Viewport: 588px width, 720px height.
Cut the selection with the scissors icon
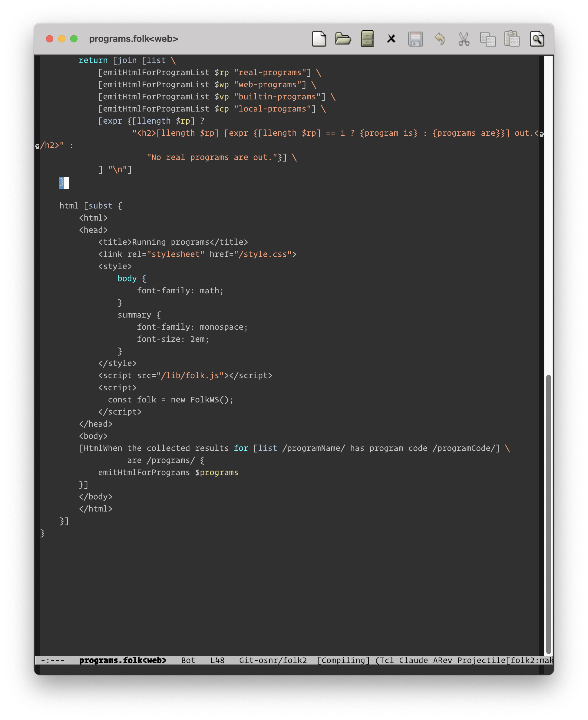[x=464, y=39]
